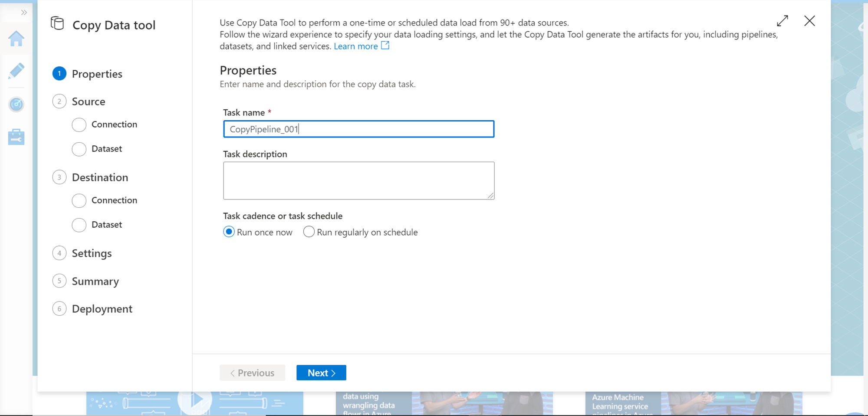The width and height of the screenshot is (868, 416).
Task: Select the Properties step
Action: coord(87,74)
